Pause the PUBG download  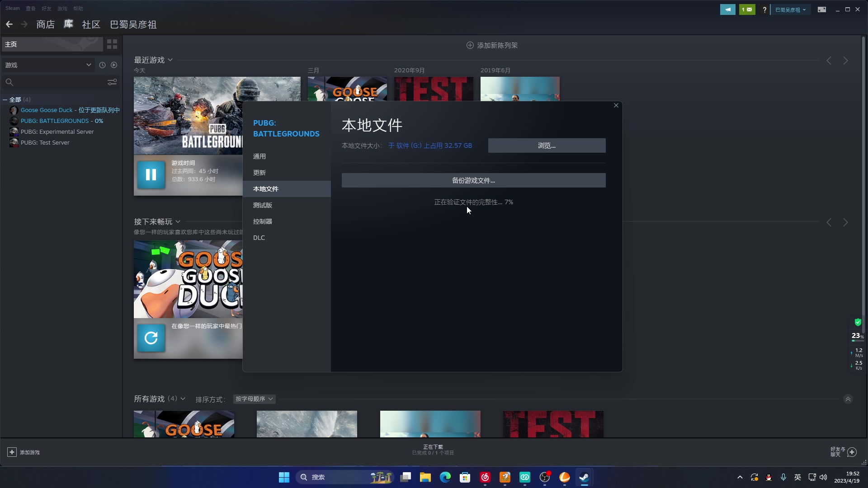(x=151, y=175)
